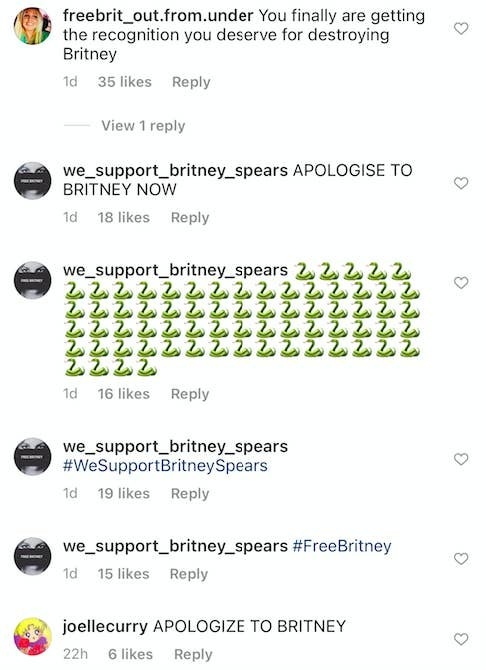Like the #FreeBritney comment via heart
486x670 pixels.
tap(461, 558)
